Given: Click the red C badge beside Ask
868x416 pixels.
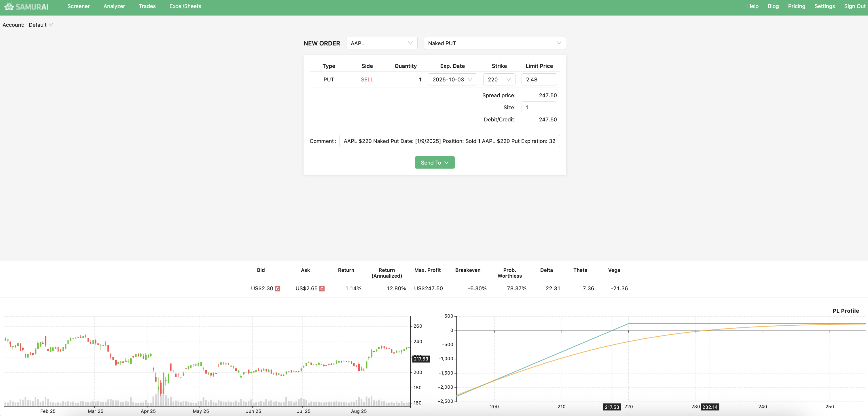Looking at the screenshot, I should [x=322, y=289].
